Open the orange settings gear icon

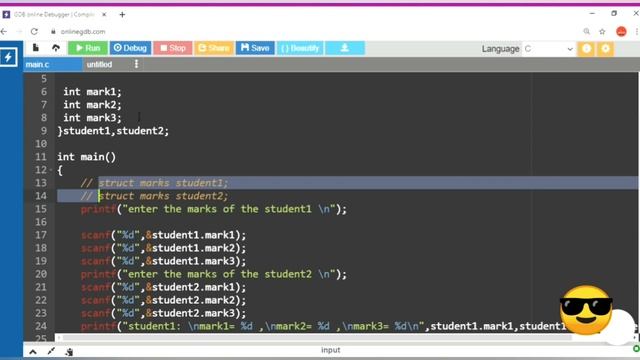click(x=605, y=49)
